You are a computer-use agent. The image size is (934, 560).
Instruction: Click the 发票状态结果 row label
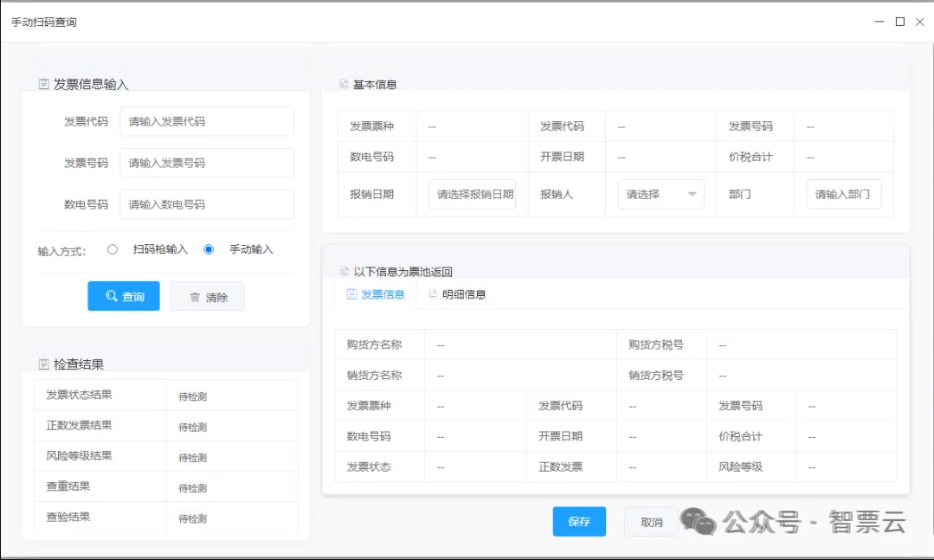pyautogui.click(x=80, y=395)
